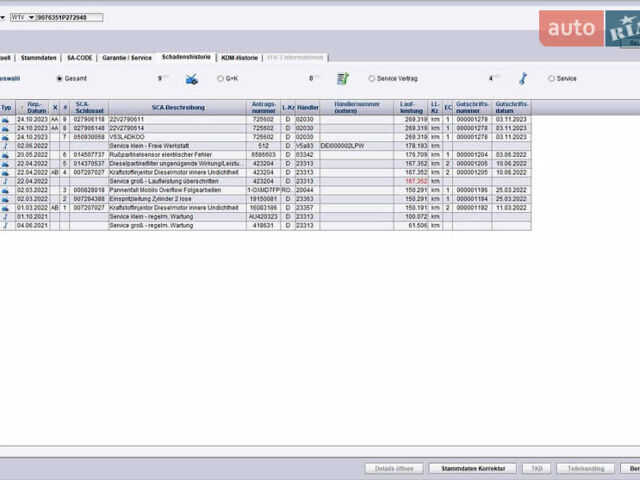Sort by the Typ column header
Image resolution: width=640 pixels, height=480 pixels.
pyautogui.click(x=7, y=108)
